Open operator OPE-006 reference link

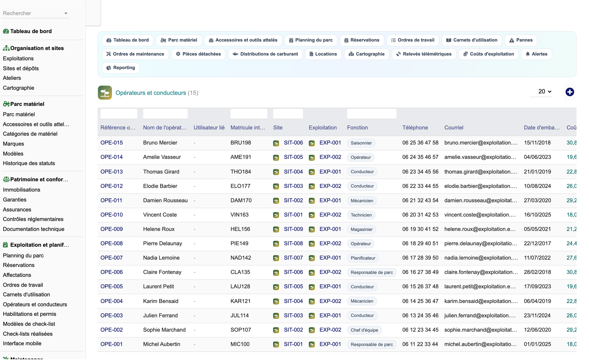point(112,272)
